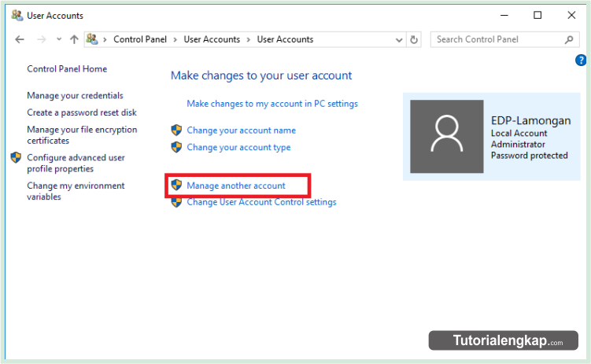The image size is (591, 364).
Task: Open Change User Account Control settings
Action: click(x=261, y=202)
